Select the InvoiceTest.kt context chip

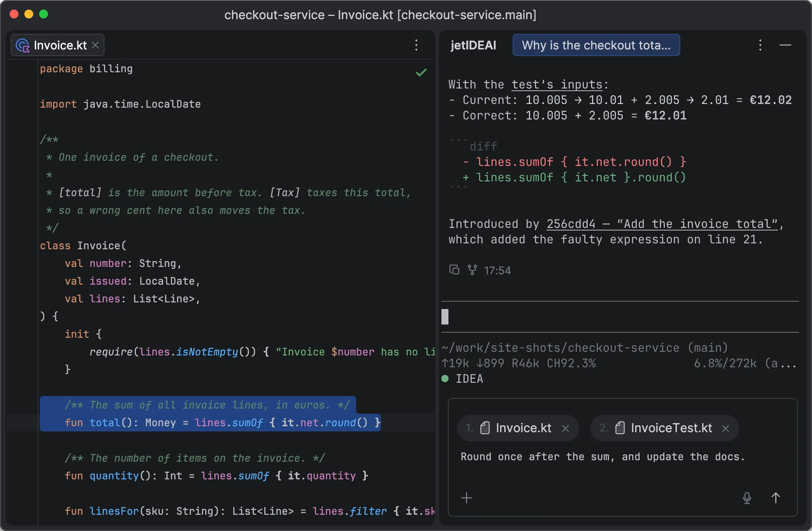coord(664,428)
